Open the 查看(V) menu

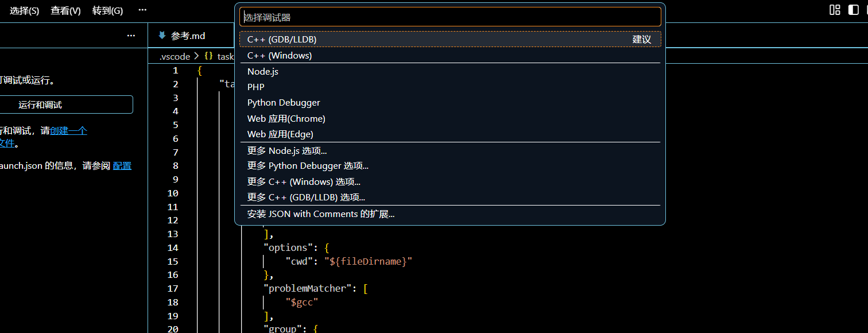(x=65, y=10)
